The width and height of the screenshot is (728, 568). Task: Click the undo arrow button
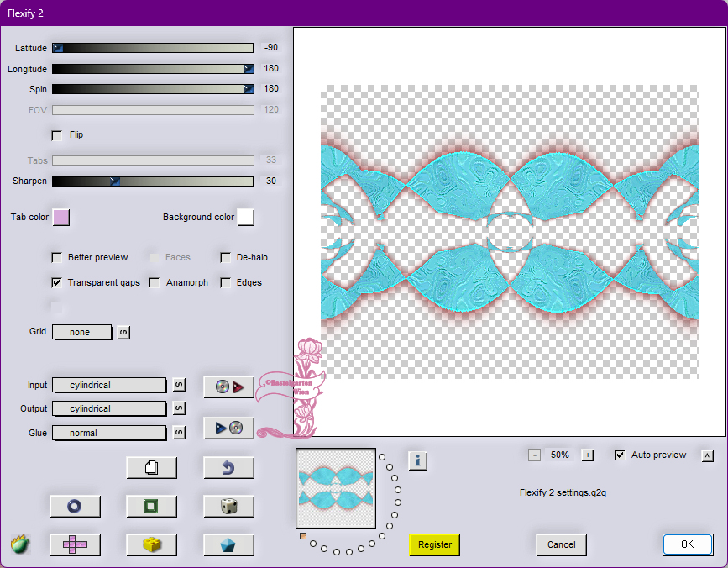tap(229, 467)
